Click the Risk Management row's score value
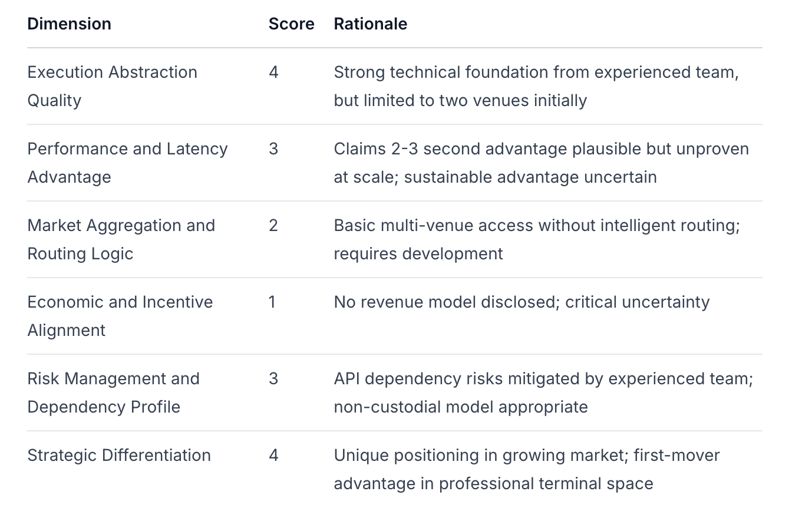The image size is (812, 521). pyautogui.click(x=273, y=378)
